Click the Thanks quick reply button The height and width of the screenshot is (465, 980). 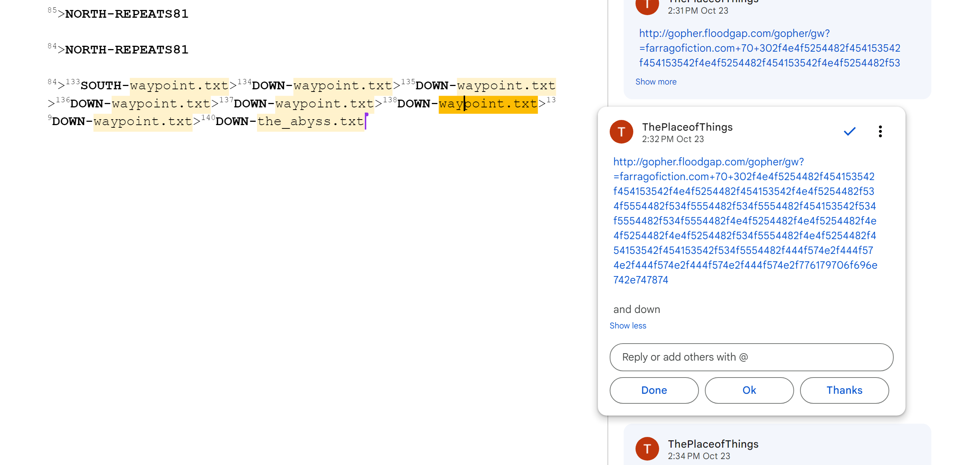click(844, 390)
